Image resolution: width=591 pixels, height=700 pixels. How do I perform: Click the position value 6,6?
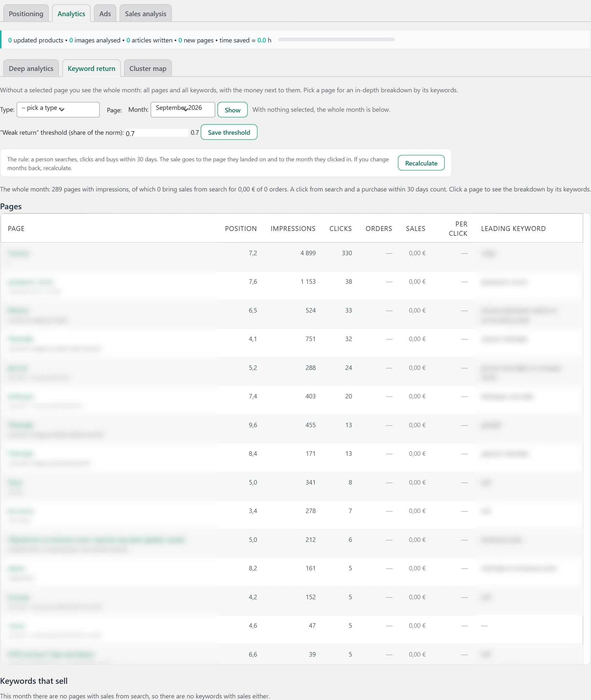click(x=253, y=654)
